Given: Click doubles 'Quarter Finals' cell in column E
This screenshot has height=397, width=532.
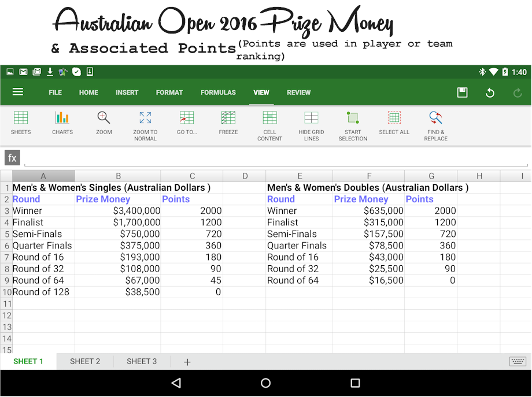Looking at the screenshot, I should [300, 246].
